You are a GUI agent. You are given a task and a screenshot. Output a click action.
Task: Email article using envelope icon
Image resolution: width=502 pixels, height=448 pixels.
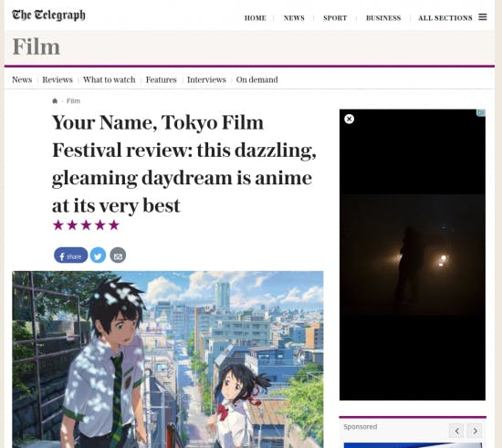(x=118, y=255)
